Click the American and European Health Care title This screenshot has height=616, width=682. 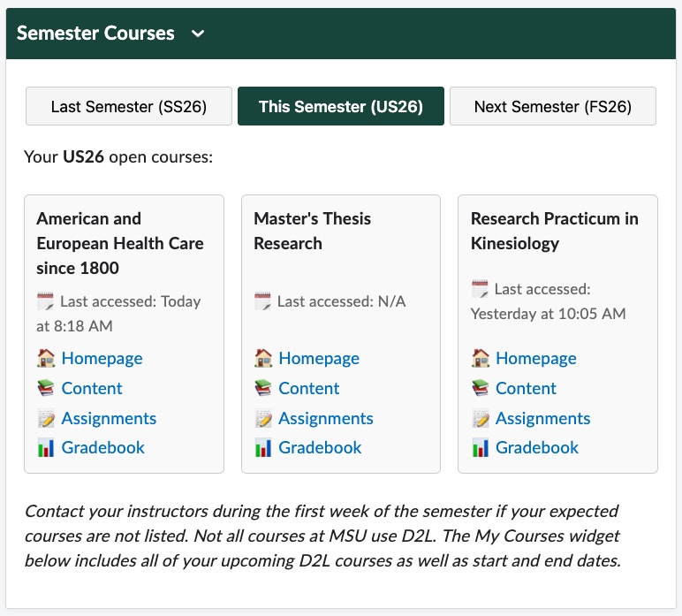(x=120, y=243)
